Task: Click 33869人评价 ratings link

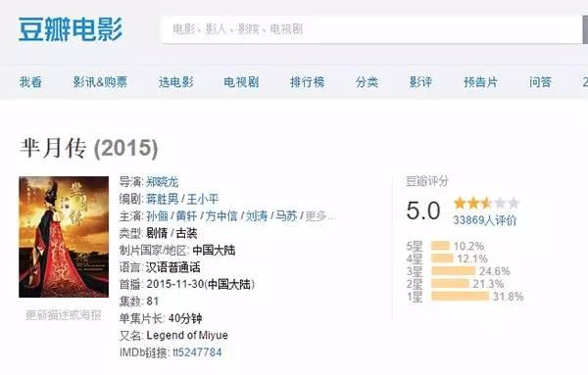Action: (485, 220)
